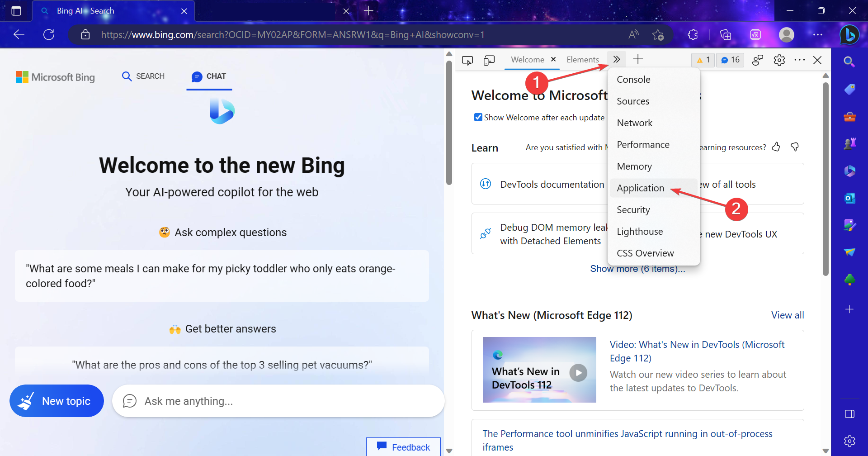Click the address bar URL
868x456 pixels.
click(292, 35)
